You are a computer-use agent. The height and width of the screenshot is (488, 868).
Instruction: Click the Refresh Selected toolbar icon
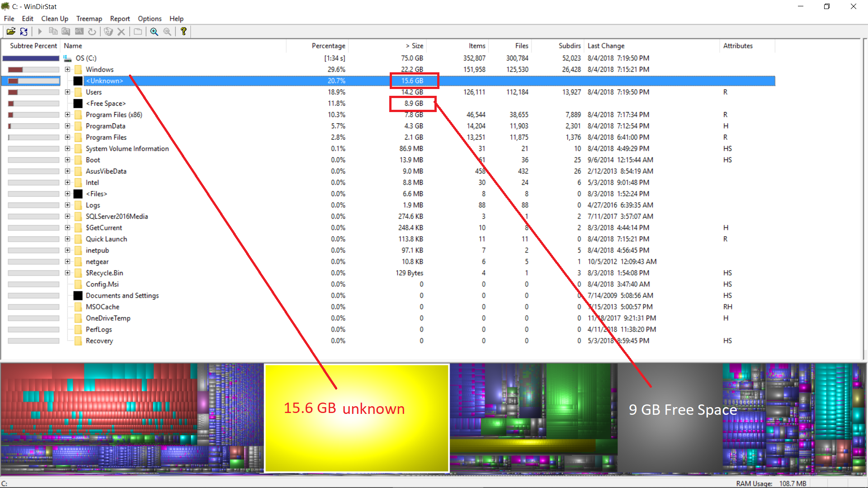[92, 32]
